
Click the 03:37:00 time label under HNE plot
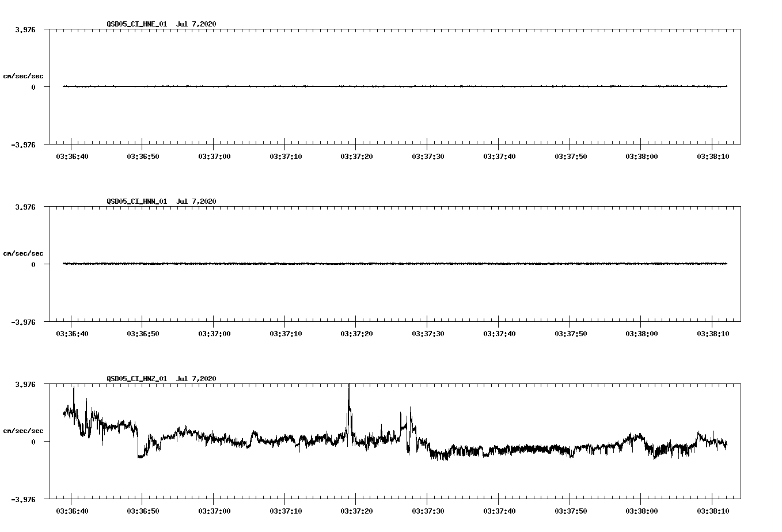coord(214,157)
